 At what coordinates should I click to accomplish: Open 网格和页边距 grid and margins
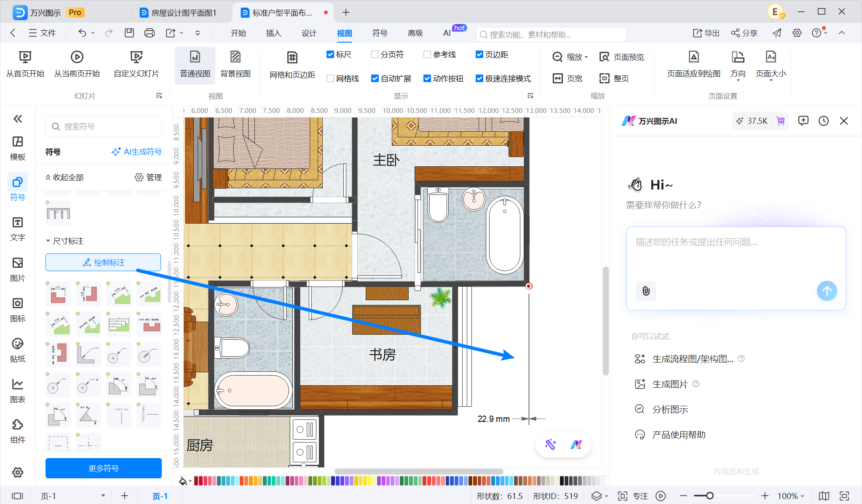292,65
